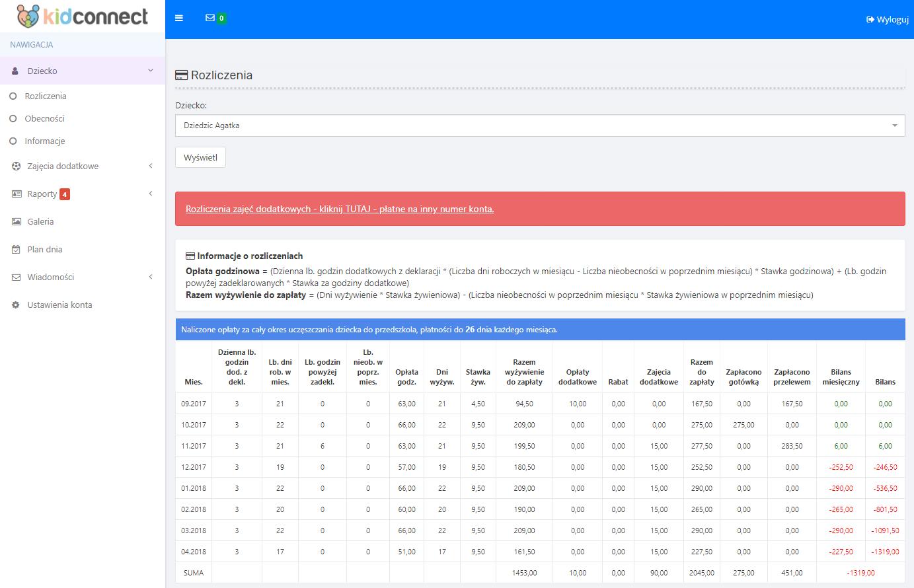
Task: Collapse the Dziecko menu chevron
Action: (x=151, y=71)
